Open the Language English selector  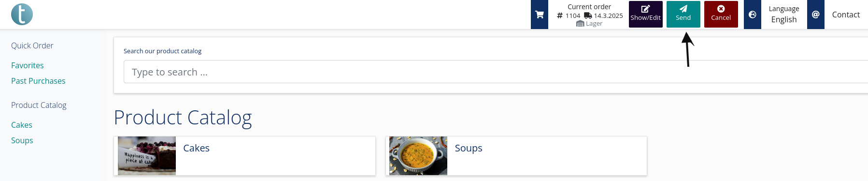click(783, 15)
